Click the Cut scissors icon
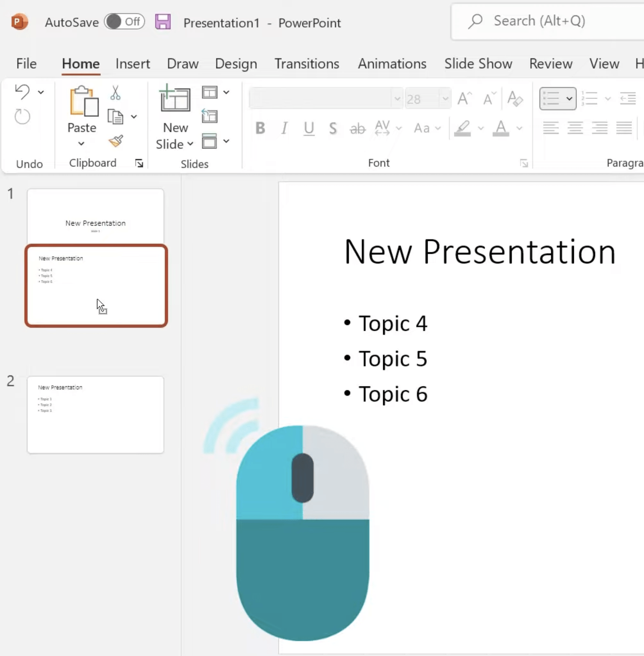The image size is (644, 656). 115,92
